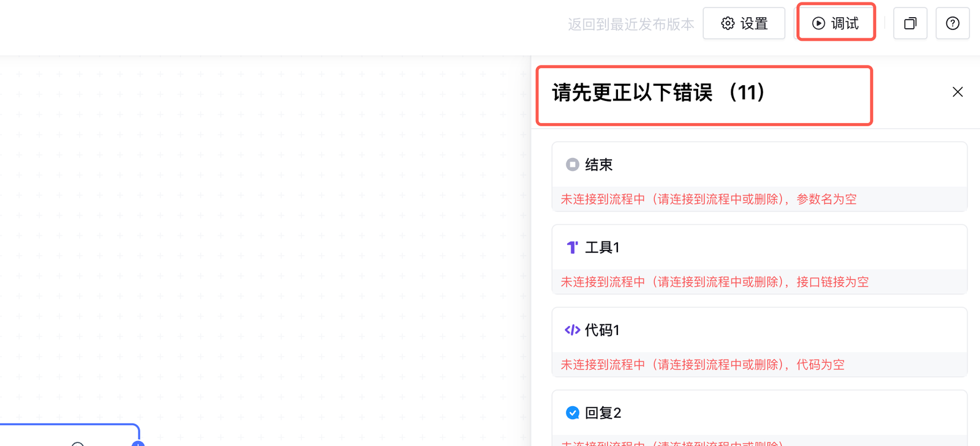Click the code brackets icon beside 代码1

pos(572,330)
